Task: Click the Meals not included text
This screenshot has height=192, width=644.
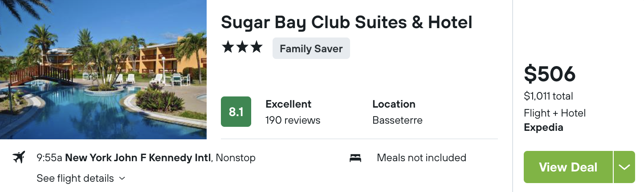Action: (x=421, y=158)
